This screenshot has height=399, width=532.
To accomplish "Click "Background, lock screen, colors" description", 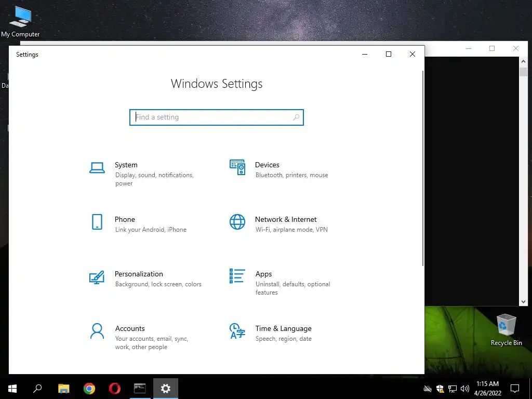I will tap(158, 284).
